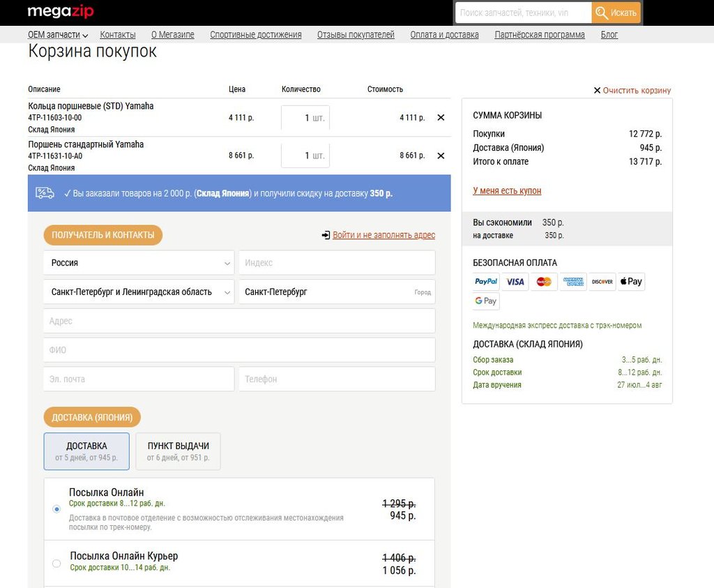714x588 pixels.
Task: Click Поршень стандартный Yamaha title
Action: coord(86,144)
